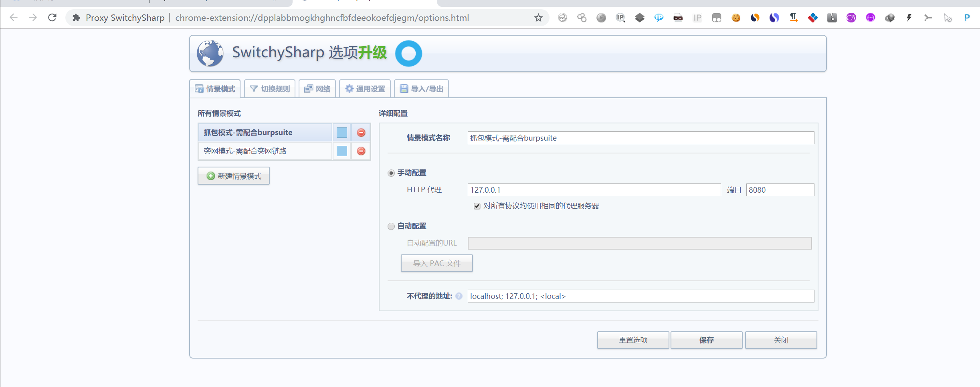Click the puzzle-piece icon in address bar
This screenshot has width=980, height=387.
click(76, 18)
